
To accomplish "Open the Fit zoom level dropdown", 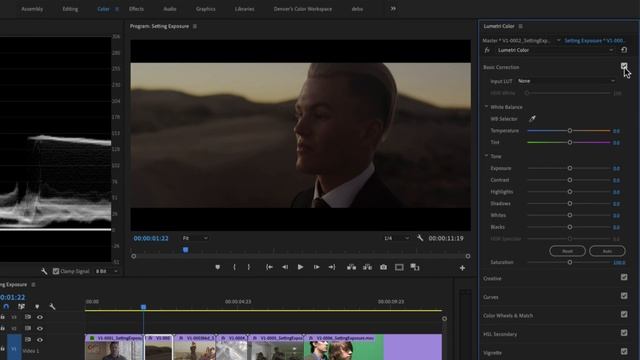I will [x=195, y=238].
